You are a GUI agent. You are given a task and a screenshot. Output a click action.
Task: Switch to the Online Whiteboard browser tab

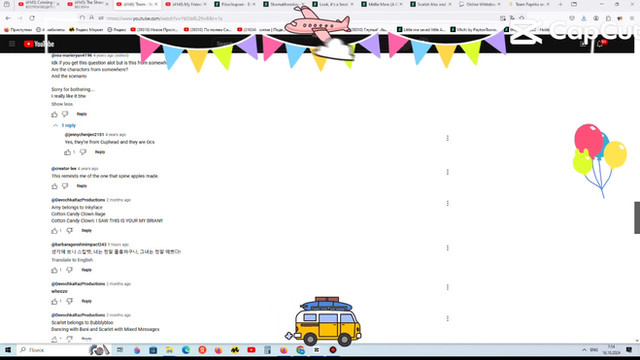click(480, 4)
